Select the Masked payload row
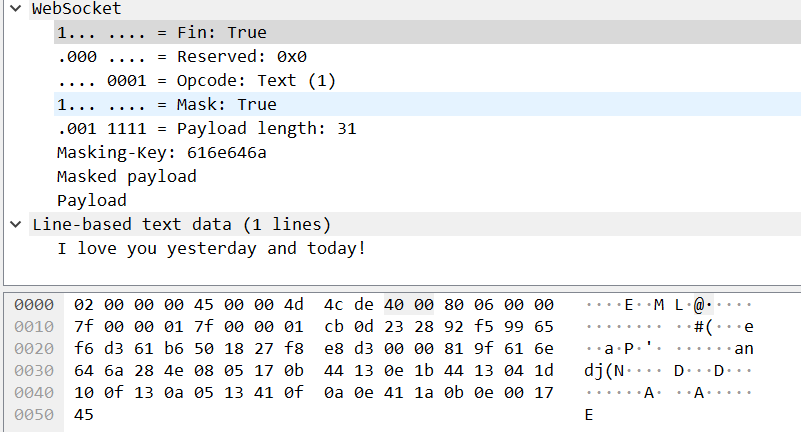Image resolution: width=801 pixels, height=432 pixels. tap(427, 176)
